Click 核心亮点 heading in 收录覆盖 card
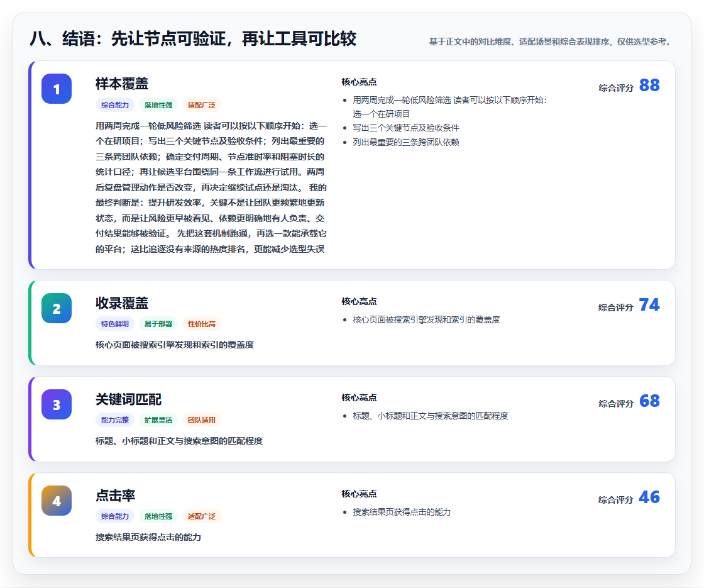The height and width of the screenshot is (588, 704). click(x=359, y=301)
